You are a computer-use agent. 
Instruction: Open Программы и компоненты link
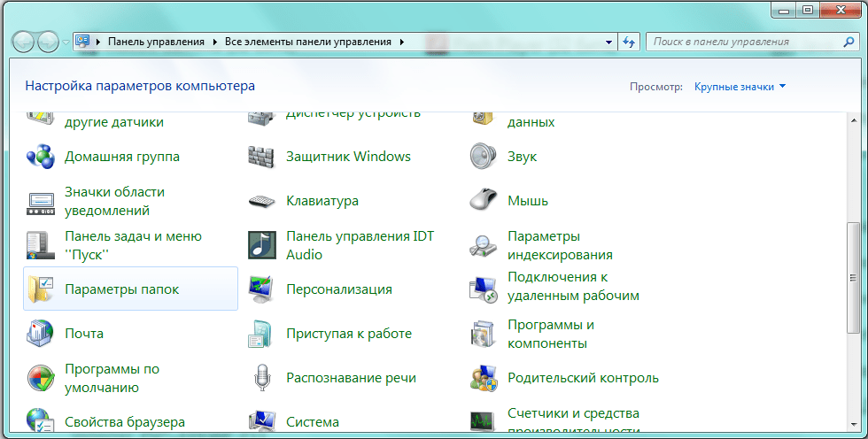[551, 334]
